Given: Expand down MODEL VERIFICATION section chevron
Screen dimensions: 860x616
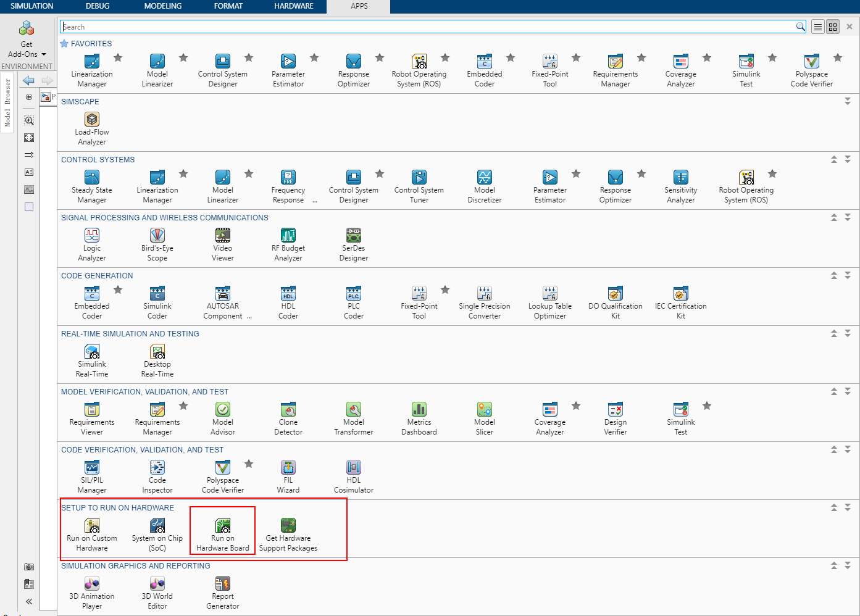Looking at the screenshot, I should [x=848, y=391].
